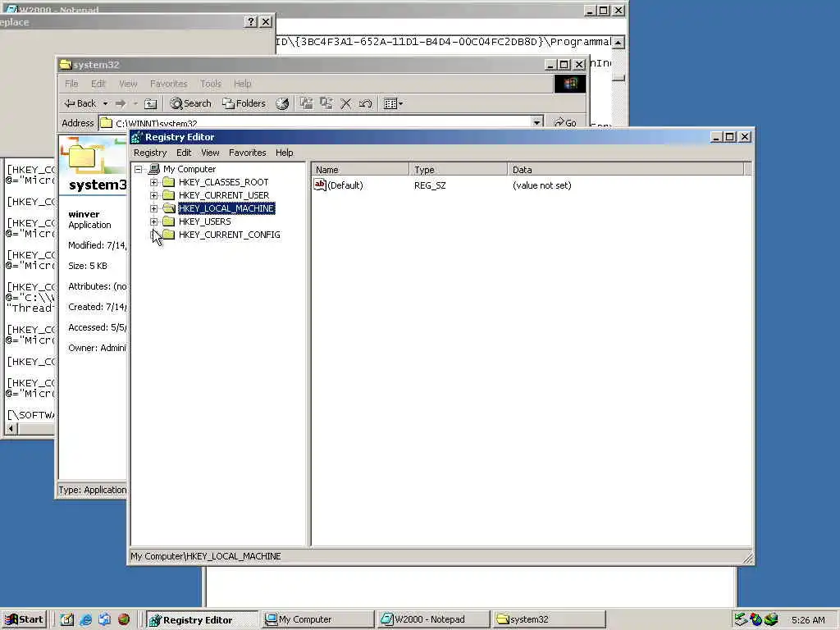Image resolution: width=840 pixels, height=630 pixels.
Task: Click Notepad horizontal scrollbar left arrow
Action: pos(11,428)
